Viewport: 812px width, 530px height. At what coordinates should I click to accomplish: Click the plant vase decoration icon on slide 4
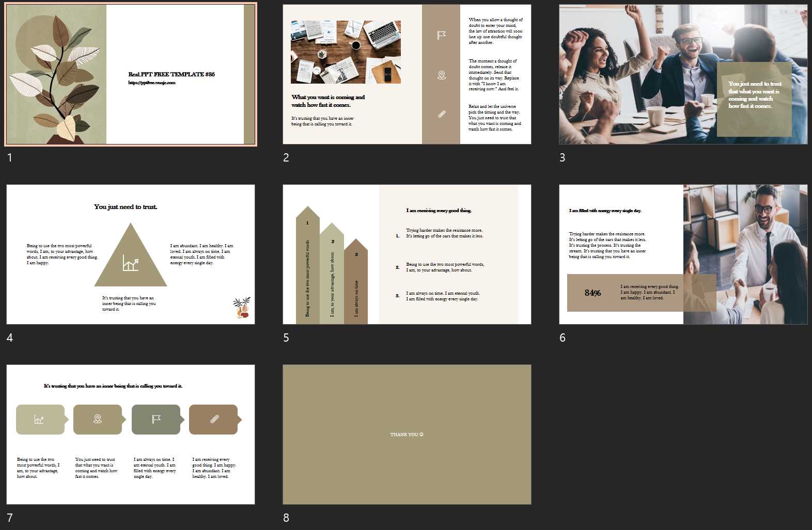click(x=242, y=308)
